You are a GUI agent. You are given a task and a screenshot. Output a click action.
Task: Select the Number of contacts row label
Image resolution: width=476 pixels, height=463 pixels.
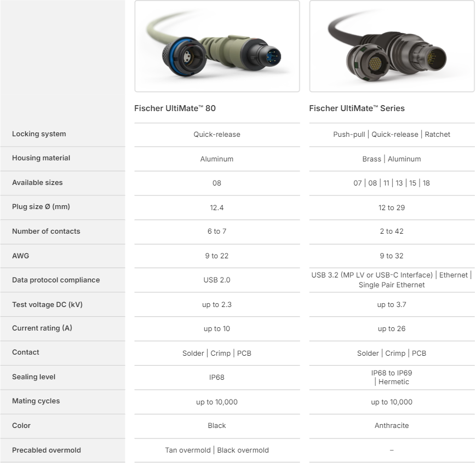[x=46, y=231]
